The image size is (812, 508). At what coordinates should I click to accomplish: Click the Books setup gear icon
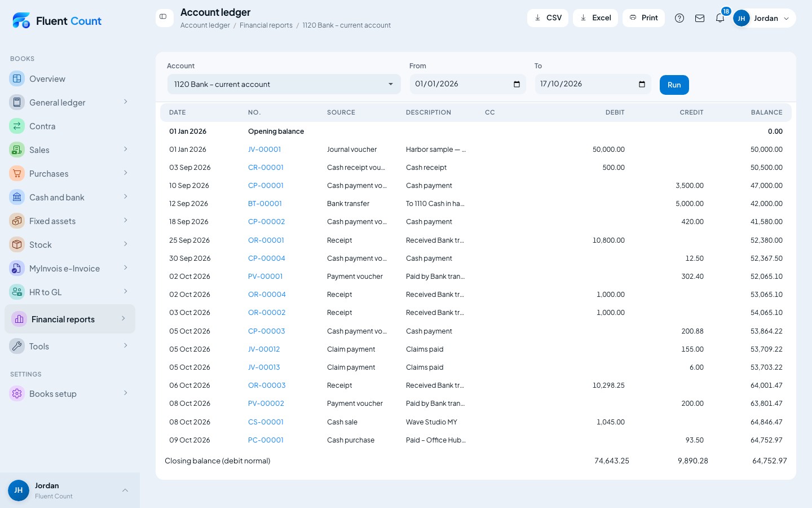pos(17,393)
